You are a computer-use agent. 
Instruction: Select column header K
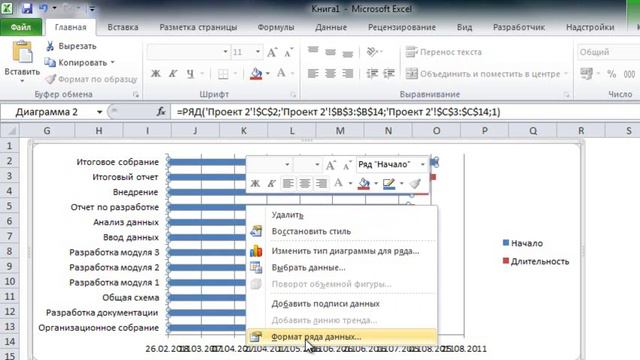point(243,131)
